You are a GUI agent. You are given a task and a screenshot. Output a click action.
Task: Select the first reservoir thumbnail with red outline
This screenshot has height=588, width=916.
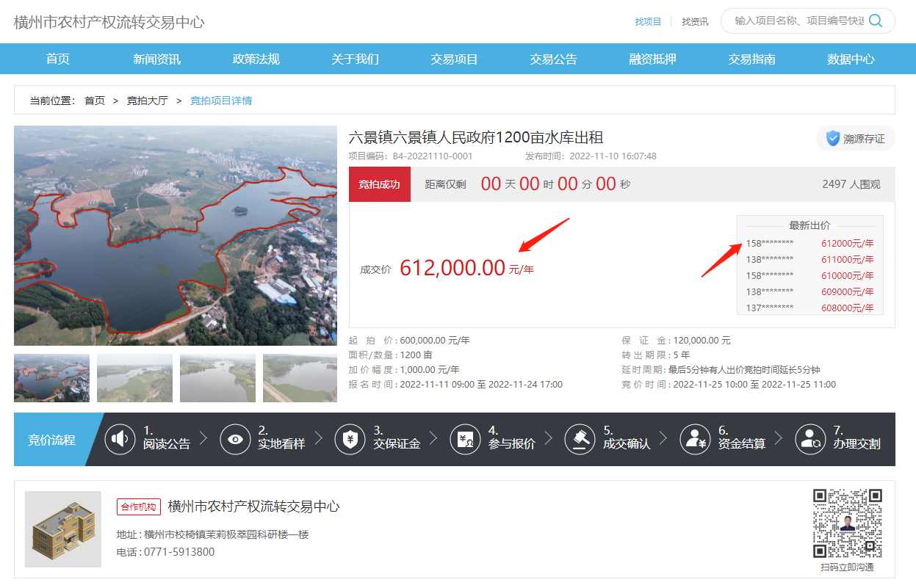point(51,378)
